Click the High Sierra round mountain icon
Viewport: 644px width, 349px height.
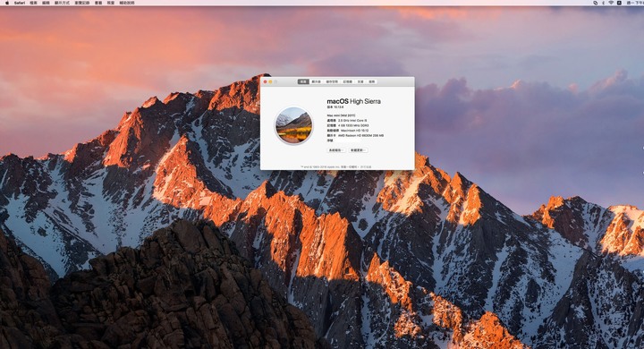click(293, 126)
